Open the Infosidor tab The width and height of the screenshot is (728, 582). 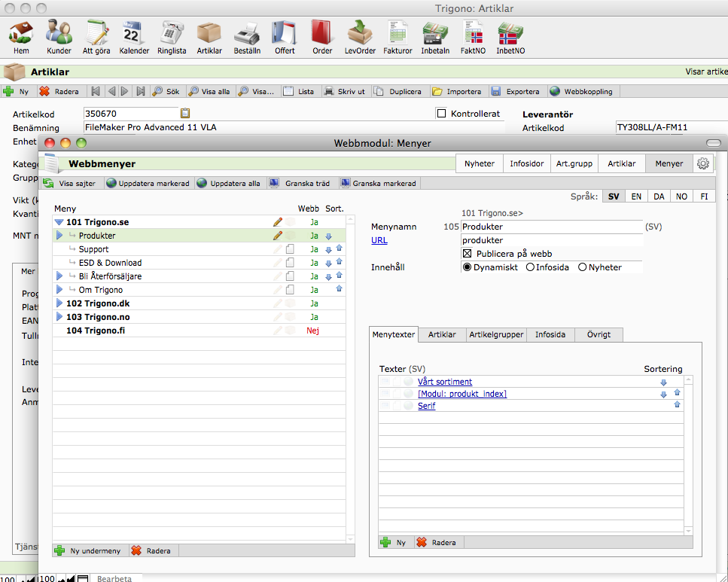click(526, 163)
